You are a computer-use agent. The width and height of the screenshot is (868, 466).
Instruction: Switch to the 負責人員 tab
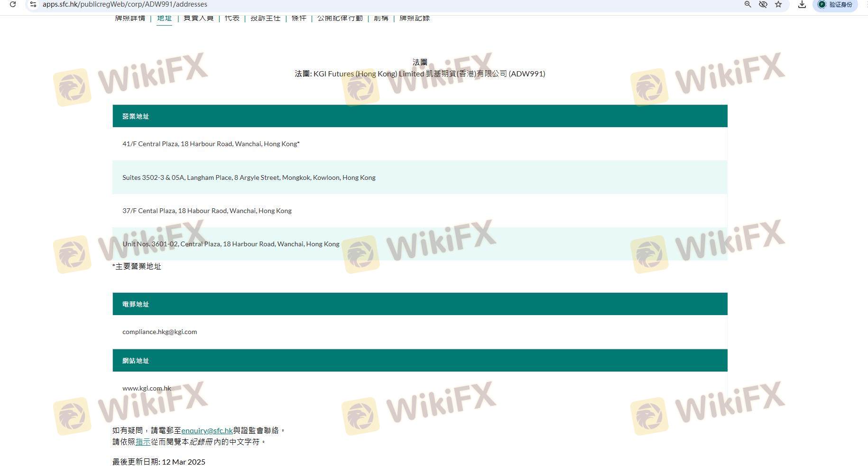(198, 18)
